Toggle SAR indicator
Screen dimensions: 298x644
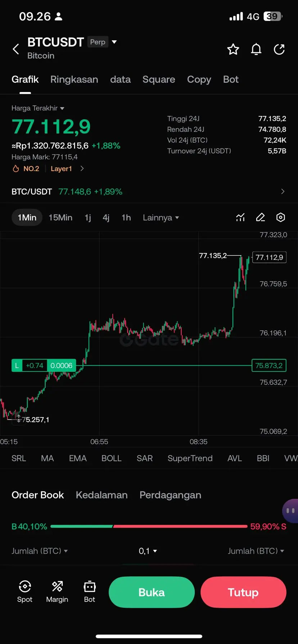[145, 458]
